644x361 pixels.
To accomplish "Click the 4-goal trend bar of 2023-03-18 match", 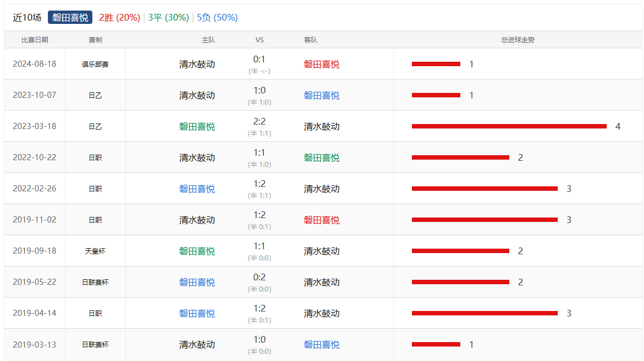I will [509, 126].
